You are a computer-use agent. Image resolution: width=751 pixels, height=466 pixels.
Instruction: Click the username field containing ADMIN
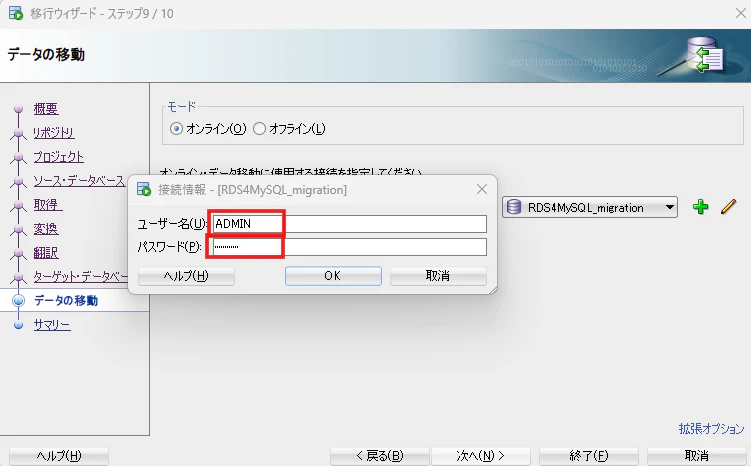click(350, 224)
